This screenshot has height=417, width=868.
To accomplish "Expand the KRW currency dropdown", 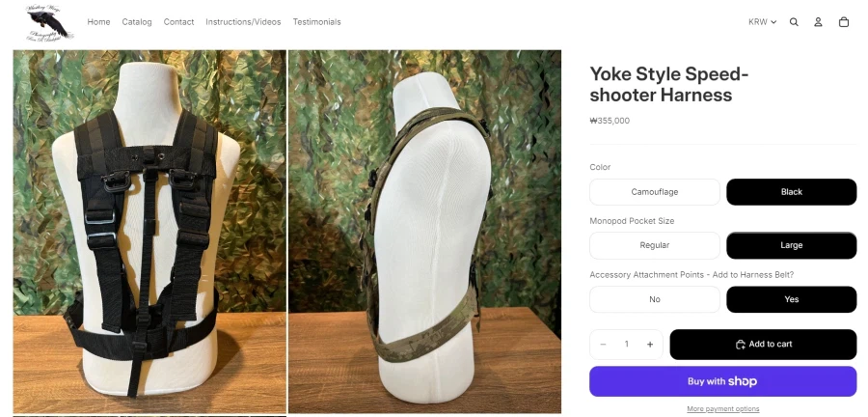I will (x=762, y=22).
